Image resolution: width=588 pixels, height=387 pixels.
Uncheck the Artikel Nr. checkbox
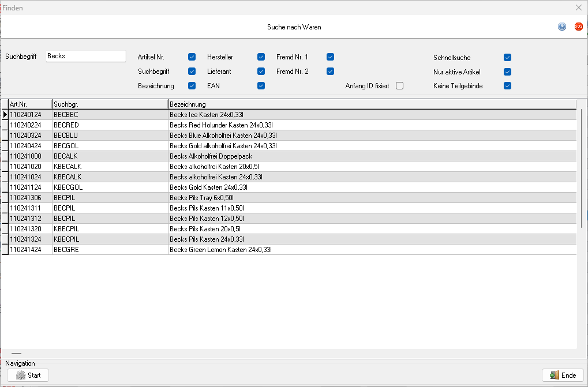192,57
